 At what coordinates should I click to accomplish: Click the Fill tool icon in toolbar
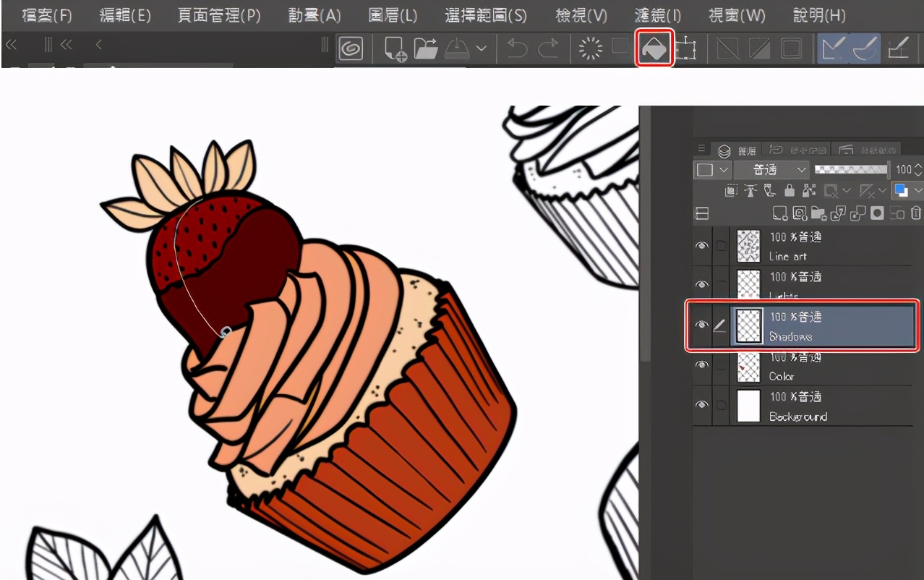(x=654, y=48)
